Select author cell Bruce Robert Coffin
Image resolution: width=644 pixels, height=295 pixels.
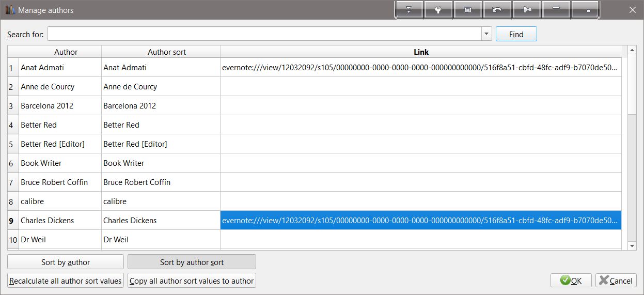(60, 182)
